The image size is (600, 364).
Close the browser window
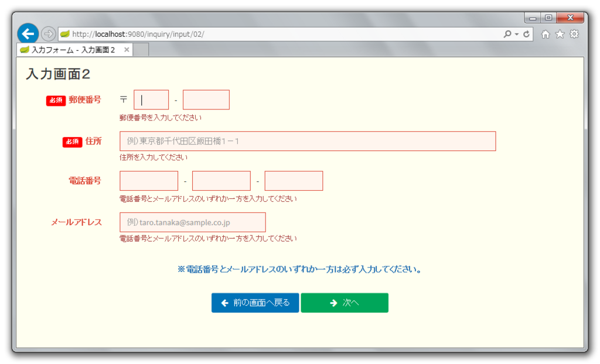point(570,18)
